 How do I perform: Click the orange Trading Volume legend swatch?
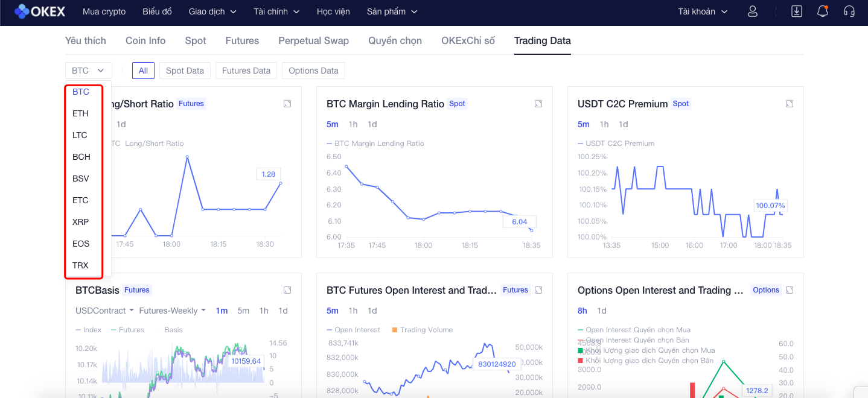(x=395, y=330)
